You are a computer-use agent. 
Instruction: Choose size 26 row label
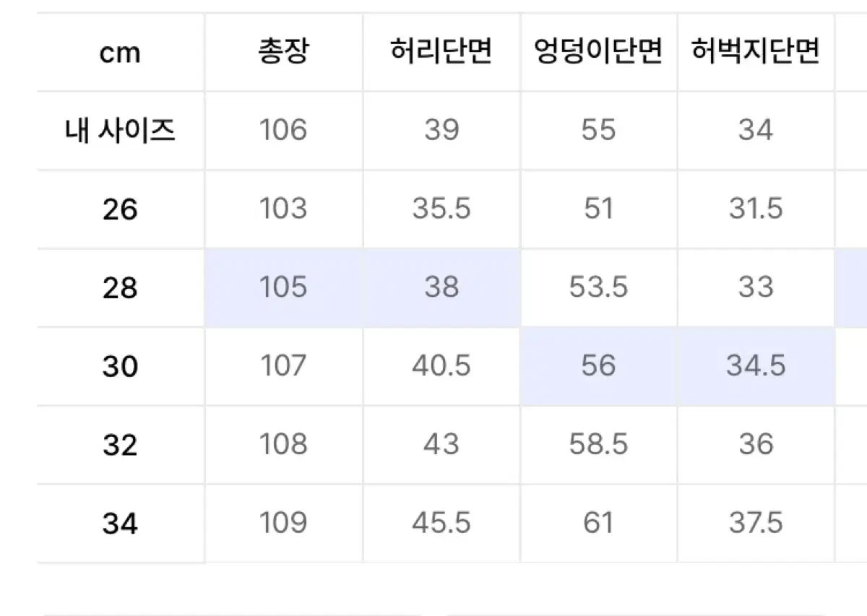pos(120,209)
